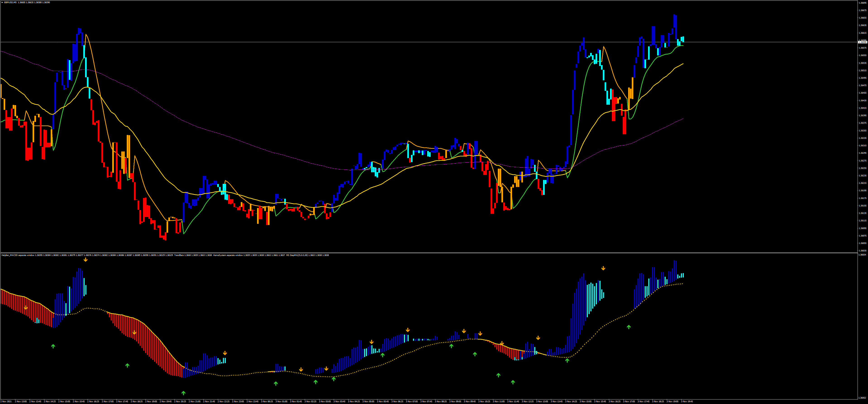Image resolution: width=868 pixels, height=404 pixels.
Task: Click the leftmost orange down arrow on the red histogram
Action: 26,308
